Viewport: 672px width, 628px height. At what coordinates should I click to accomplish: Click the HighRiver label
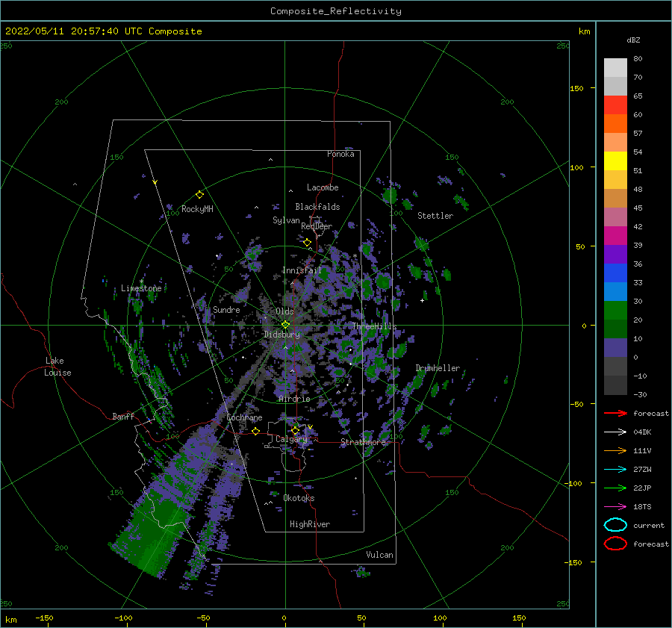coord(310,524)
